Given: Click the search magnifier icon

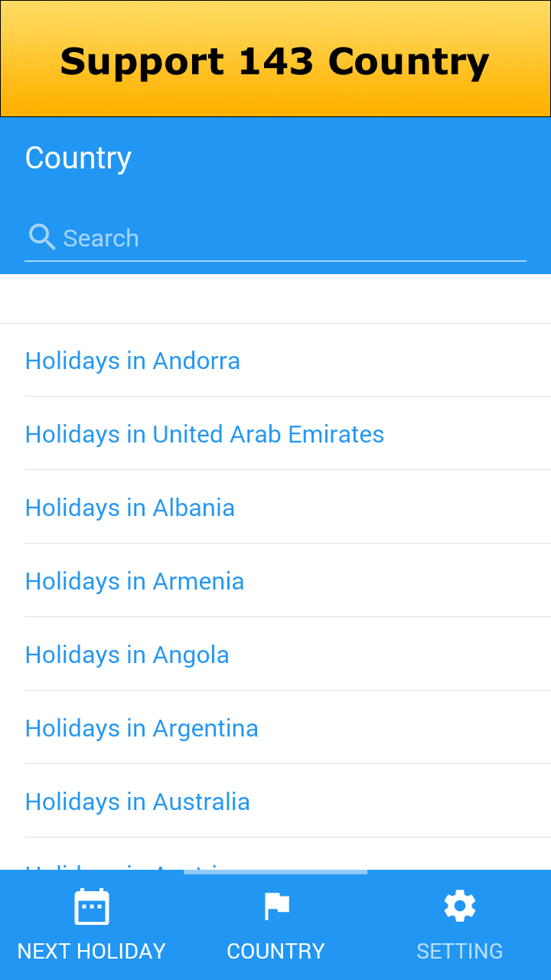Looking at the screenshot, I should tap(41, 237).
